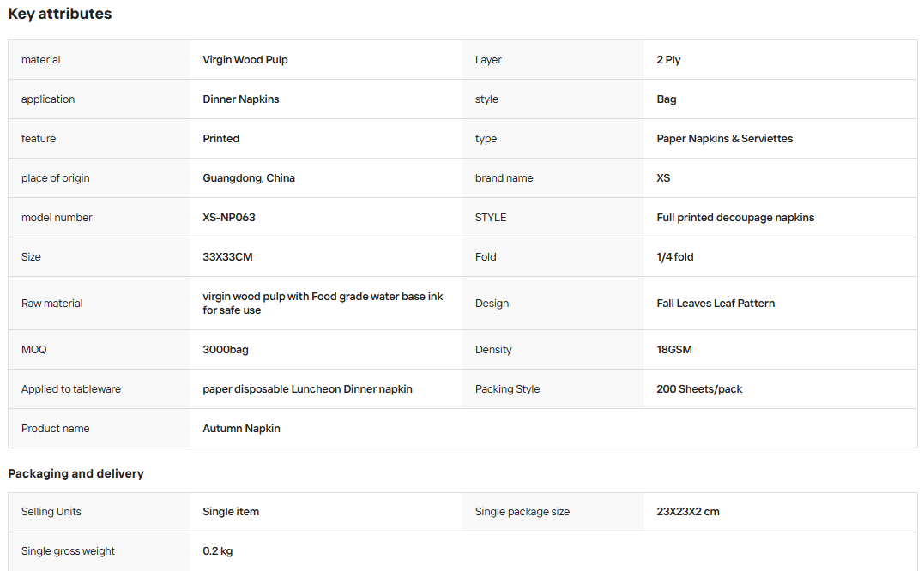Click the 200 Sheets/pack packing style

[699, 389]
